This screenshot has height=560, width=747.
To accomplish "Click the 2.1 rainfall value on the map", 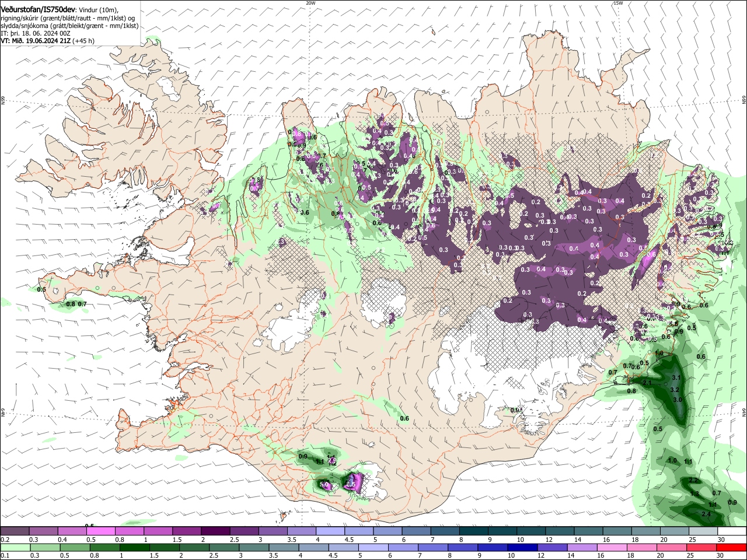I will click(x=647, y=383).
